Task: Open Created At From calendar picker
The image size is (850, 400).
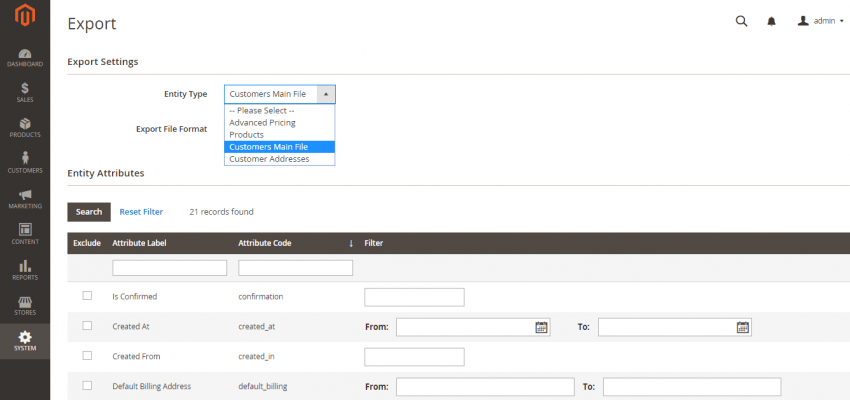Action: tap(541, 327)
